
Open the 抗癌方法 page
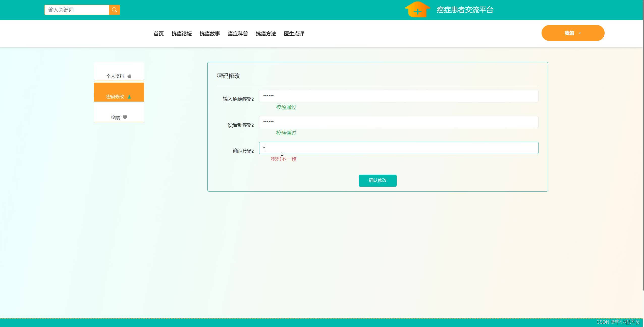[266, 34]
